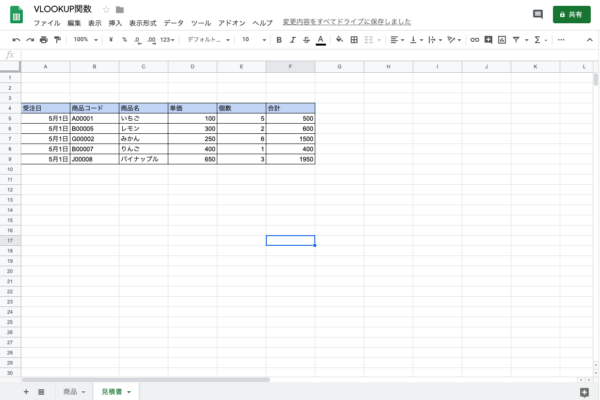Open text color picker
The height and width of the screenshot is (400, 600).
[x=321, y=40]
